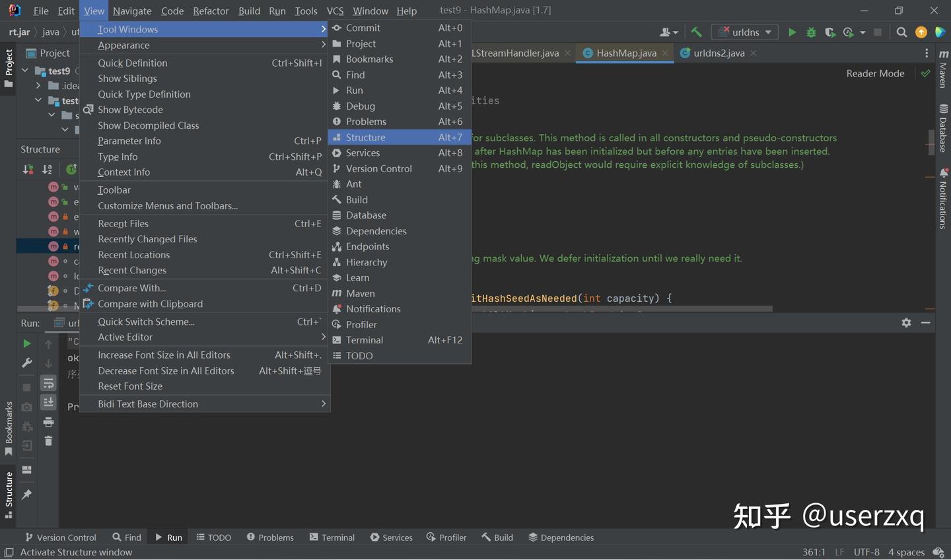Choose Structure from the Tool Windows submenu
This screenshot has height=560, width=951.
pos(400,137)
